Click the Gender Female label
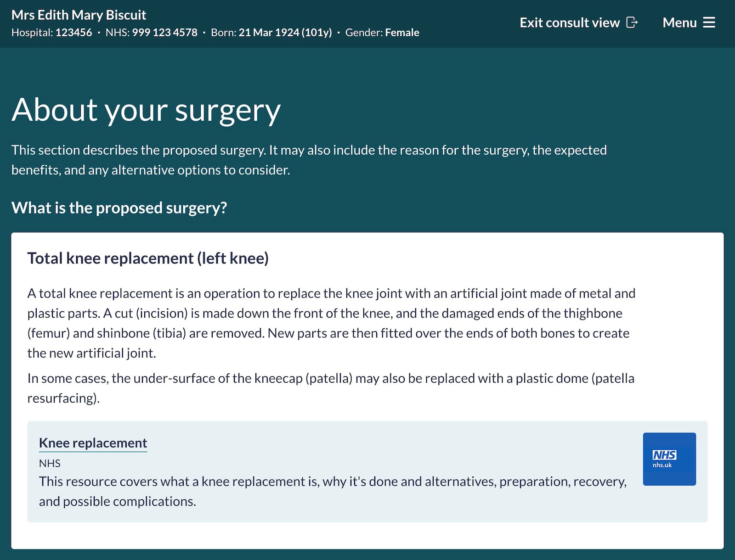The height and width of the screenshot is (560, 735). click(401, 33)
